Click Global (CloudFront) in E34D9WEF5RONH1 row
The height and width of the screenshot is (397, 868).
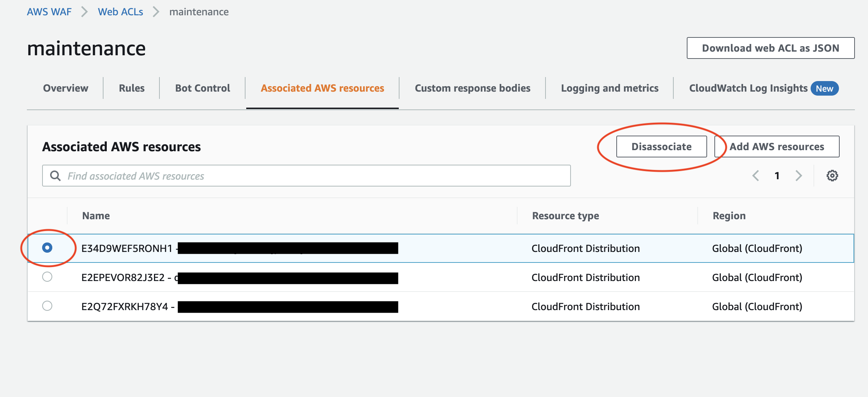click(x=757, y=248)
